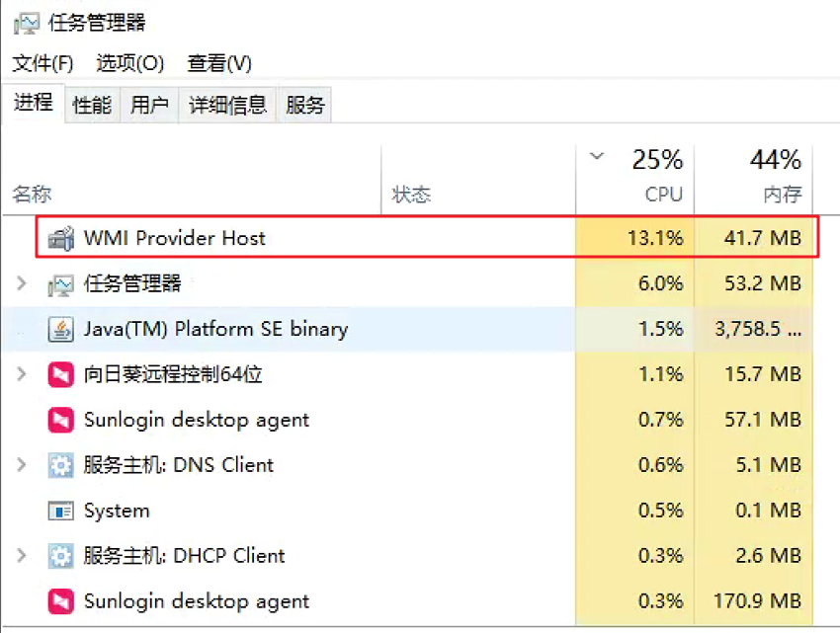Expand the 服务主机: DNS Client group
The width and height of the screenshot is (840, 633).
(x=22, y=464)
